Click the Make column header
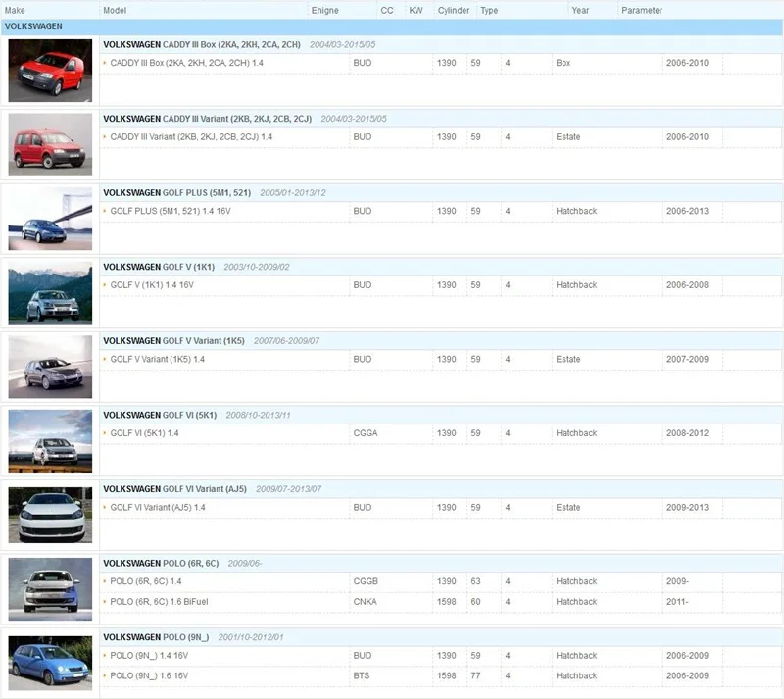 [x=15, y=10]
